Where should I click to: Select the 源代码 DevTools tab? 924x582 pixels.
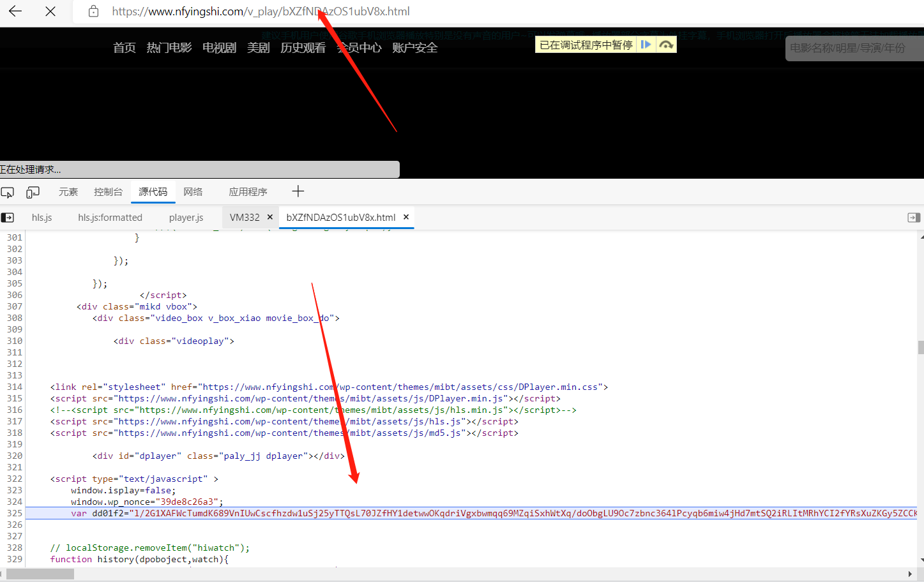point(153,192)
